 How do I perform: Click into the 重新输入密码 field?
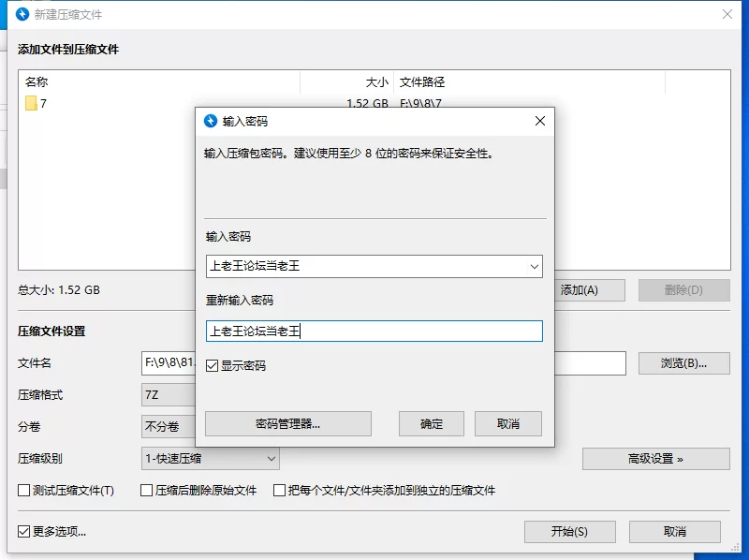click(374, 332)
